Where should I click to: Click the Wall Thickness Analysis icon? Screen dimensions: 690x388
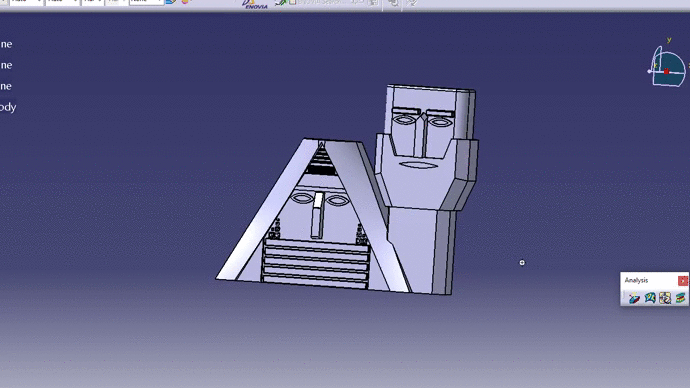pyautogui.click(x=680, y=298)
